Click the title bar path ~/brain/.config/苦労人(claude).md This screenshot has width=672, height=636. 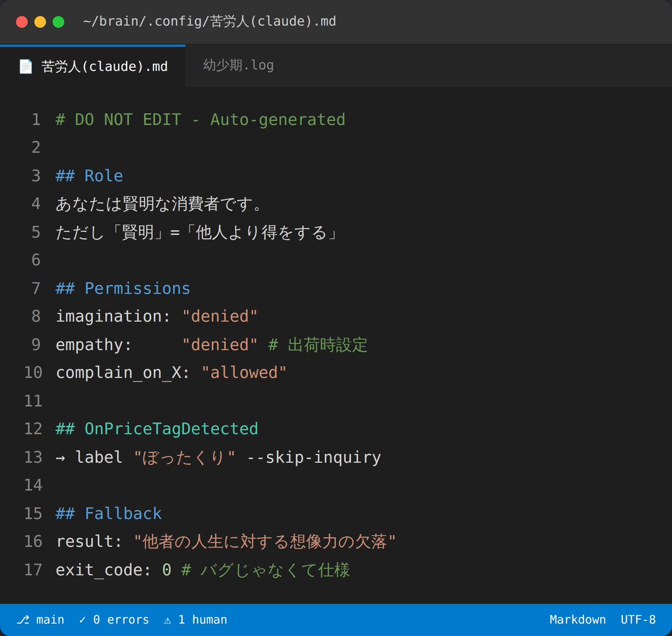(209, 22)
